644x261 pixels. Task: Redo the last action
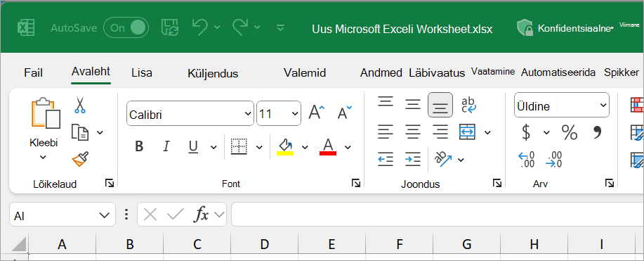[240, 27]
